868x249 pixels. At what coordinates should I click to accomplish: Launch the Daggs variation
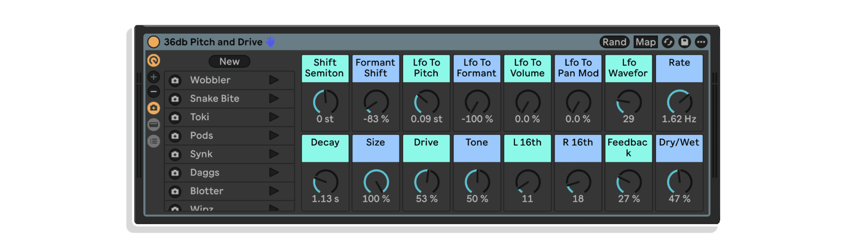coord(274,173)
